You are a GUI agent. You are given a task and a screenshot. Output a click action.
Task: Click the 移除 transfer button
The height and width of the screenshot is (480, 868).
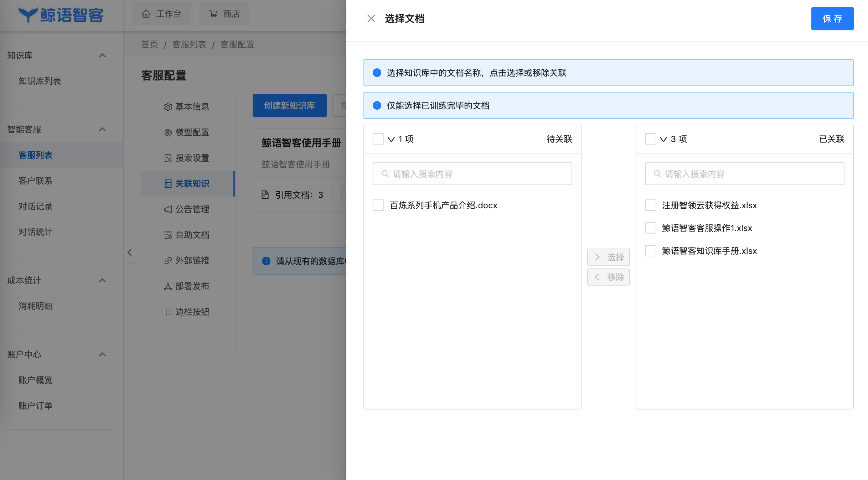pos(608,277)
